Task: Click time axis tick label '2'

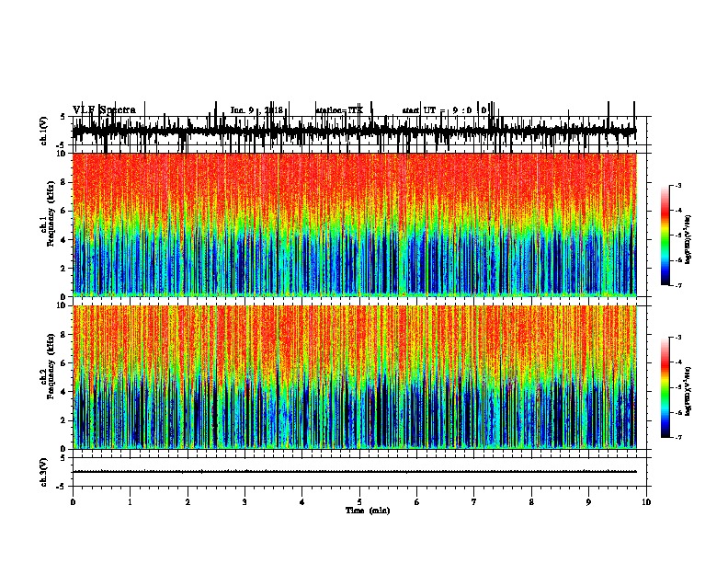Action: (188, 502)
